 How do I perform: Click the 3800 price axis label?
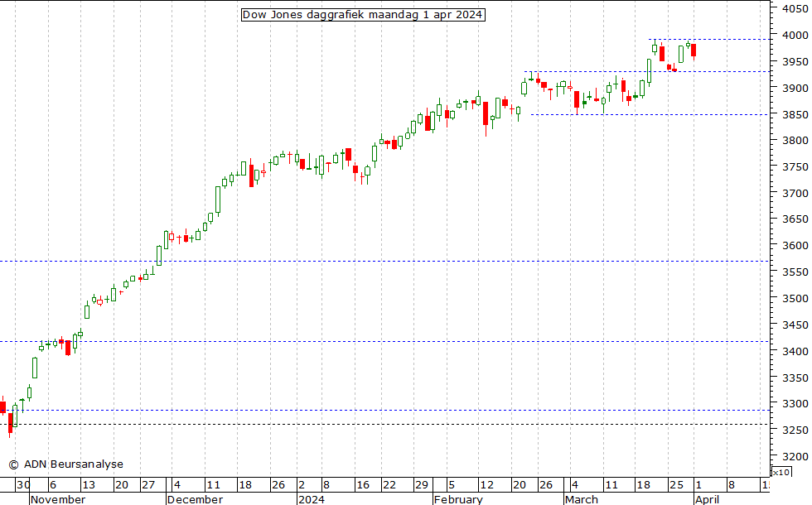[795, 141]
